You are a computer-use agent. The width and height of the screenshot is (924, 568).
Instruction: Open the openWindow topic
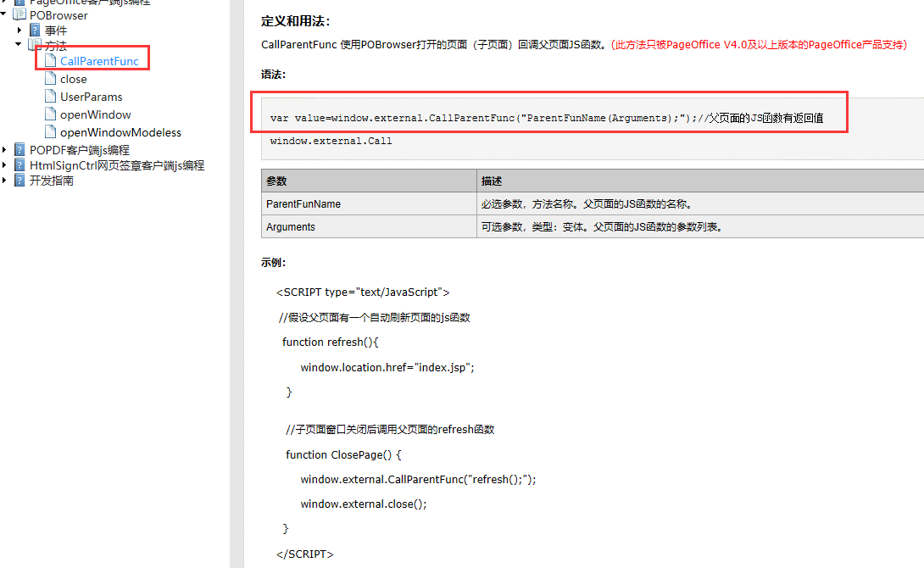[x=96, y=114]
